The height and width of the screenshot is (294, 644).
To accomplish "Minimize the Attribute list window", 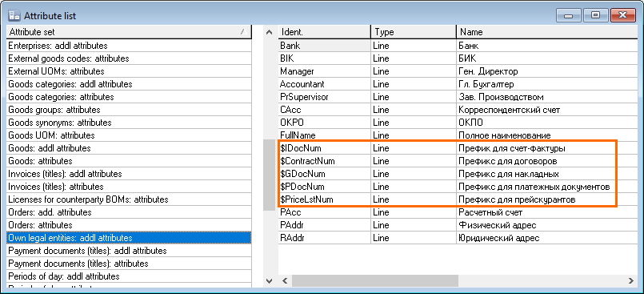I will (x=569, y=16).
